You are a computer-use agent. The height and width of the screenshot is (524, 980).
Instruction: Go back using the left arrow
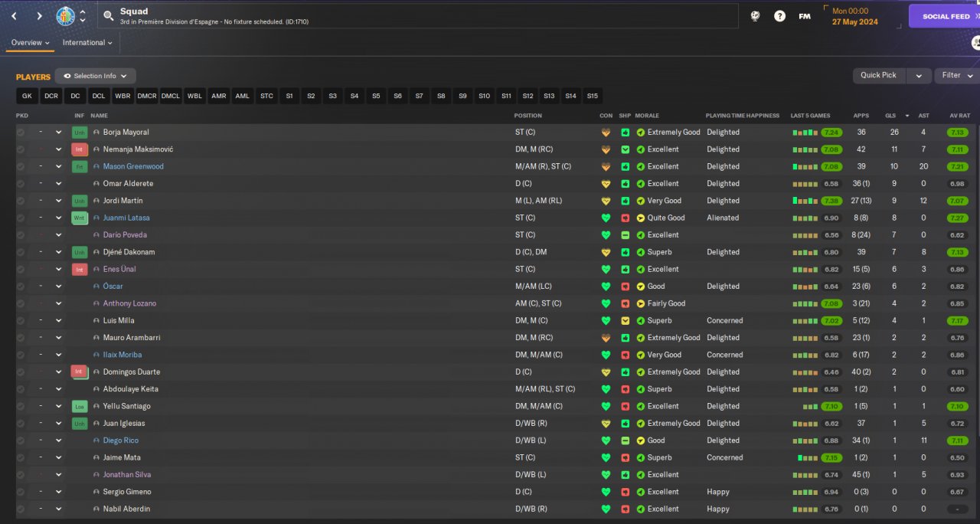click(14, 16)
